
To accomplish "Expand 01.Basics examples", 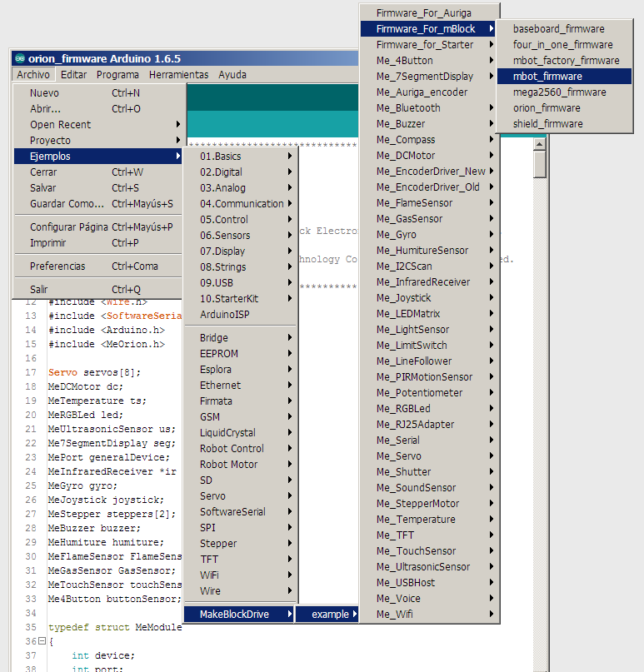I will coord(241,157).
